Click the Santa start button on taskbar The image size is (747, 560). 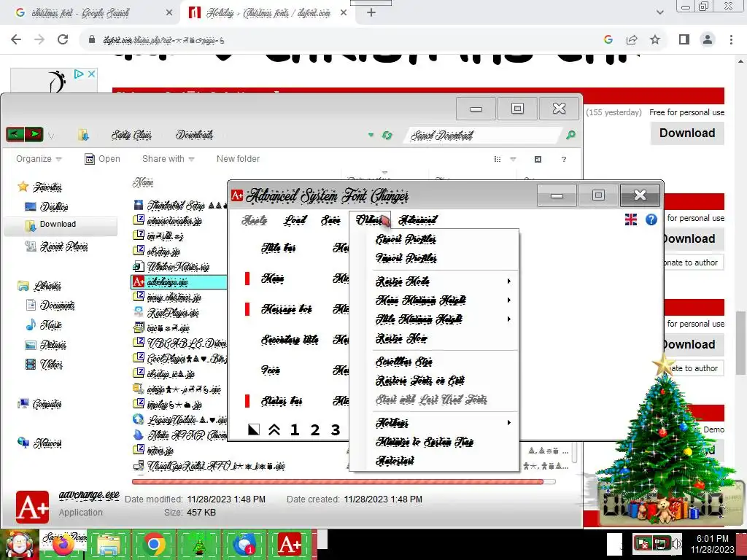pyautogui.click(x=20, y=544)
